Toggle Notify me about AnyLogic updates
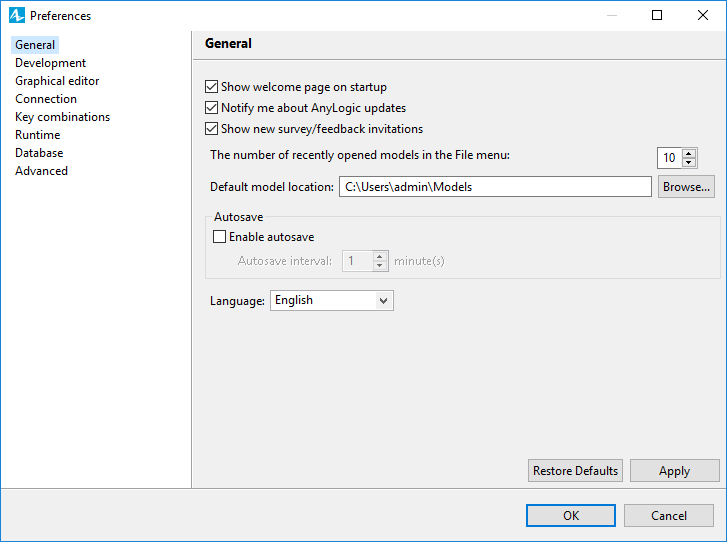 click(x=211, y=108)
